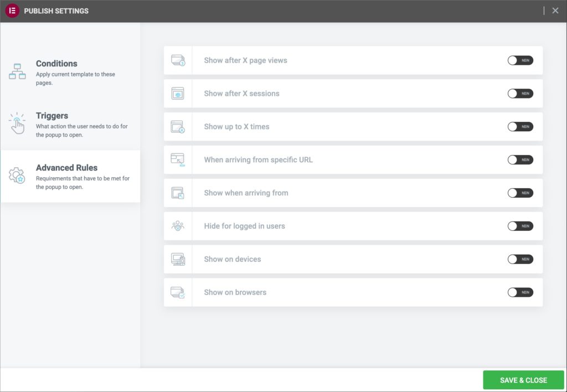
Task: Click the Show after X page views label
Action: (x=245, y=60)
